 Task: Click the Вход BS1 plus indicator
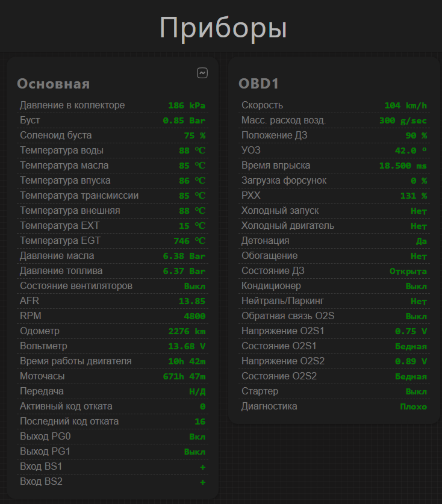202,467
